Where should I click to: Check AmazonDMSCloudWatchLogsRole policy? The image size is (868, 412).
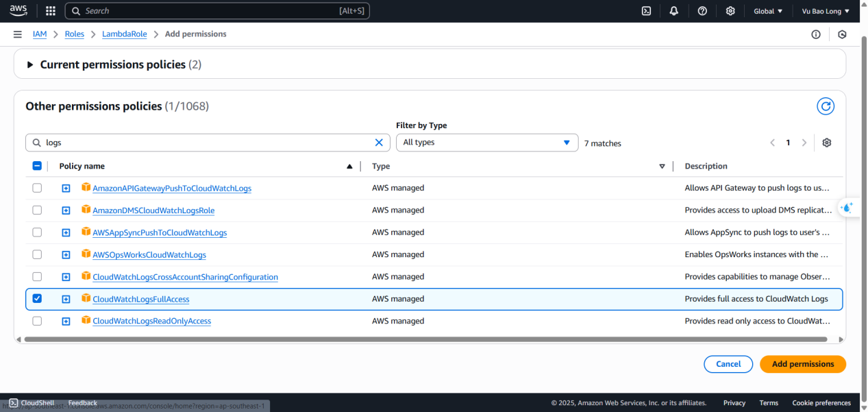37,210
